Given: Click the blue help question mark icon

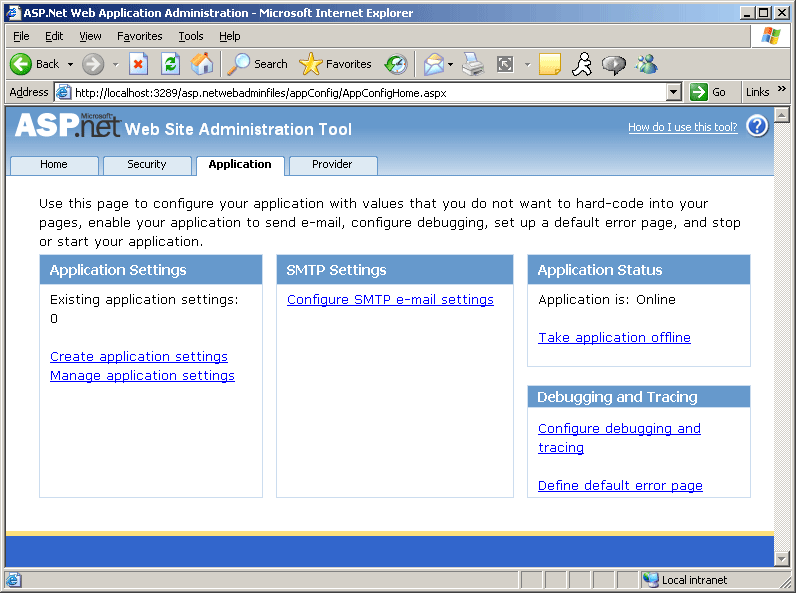Looking at the screenshot, I should coord(757,126).
